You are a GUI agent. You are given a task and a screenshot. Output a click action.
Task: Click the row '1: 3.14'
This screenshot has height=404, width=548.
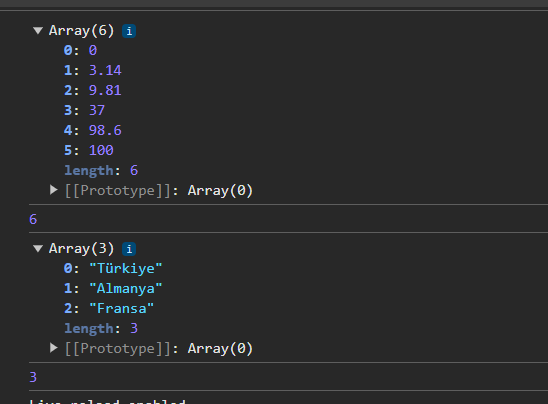click(93, 70)
